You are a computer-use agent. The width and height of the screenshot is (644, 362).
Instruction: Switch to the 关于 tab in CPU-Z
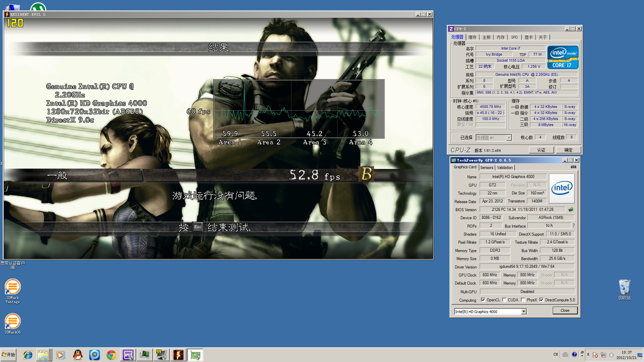pos(542,37)
